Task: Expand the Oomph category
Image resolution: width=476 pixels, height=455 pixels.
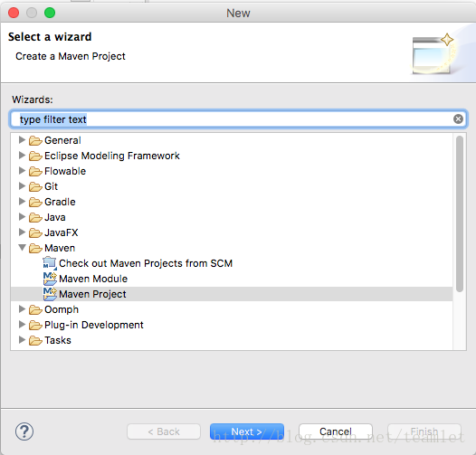Action: [x=22, y=309]
